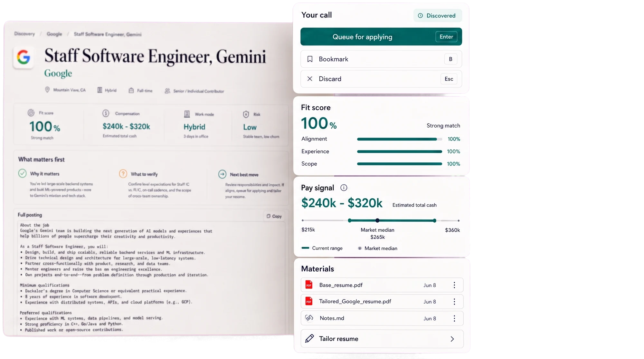Click the Current range legend item
The image size is (644, 359).
[322, 248]
